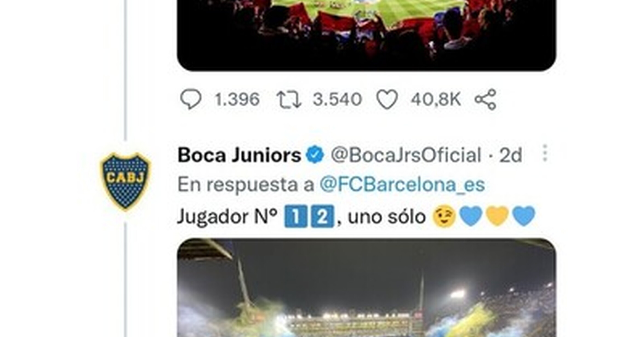The height and width of the screenshot is (337, 644).
Task: Click the Boca Juniors CABJ avatar
Action: (126, 181)
